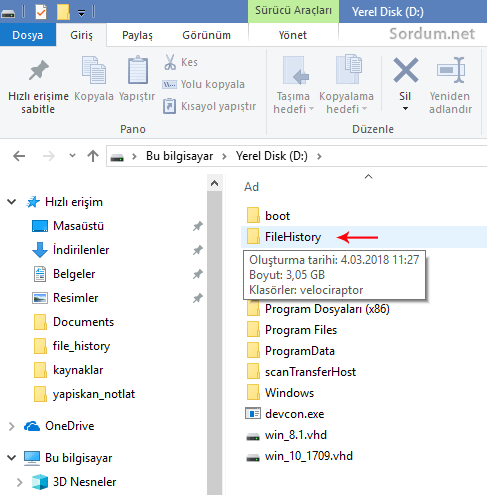Select the Program Dosyaları (x86) folder

click(x=327, y=309)
